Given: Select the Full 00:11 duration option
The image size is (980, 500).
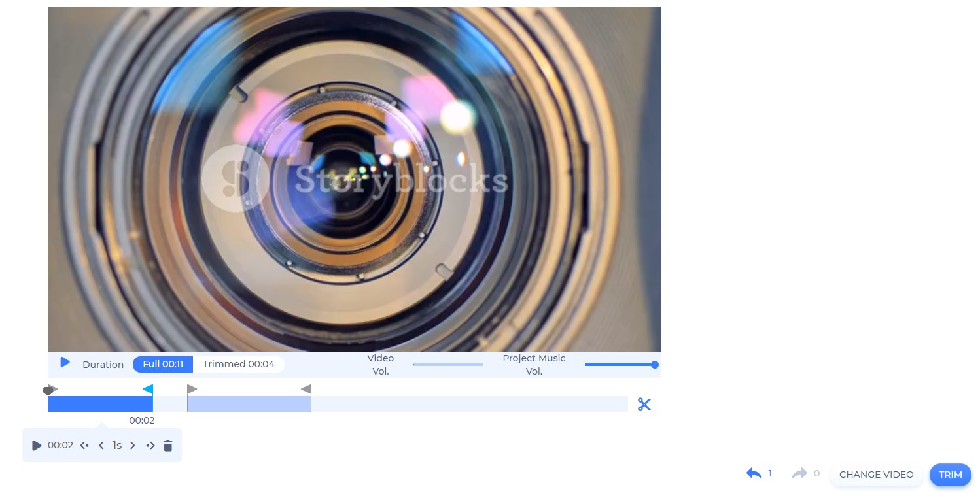Looking at the screenshot, I should coord(163,364).
